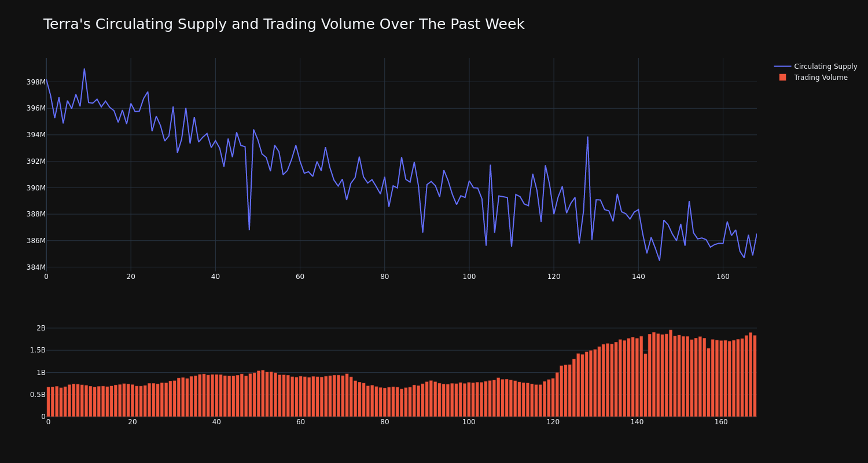Click x-axis tick 100 under supply chart
This screenshot has height=463, width=868.
coord(469,277)
